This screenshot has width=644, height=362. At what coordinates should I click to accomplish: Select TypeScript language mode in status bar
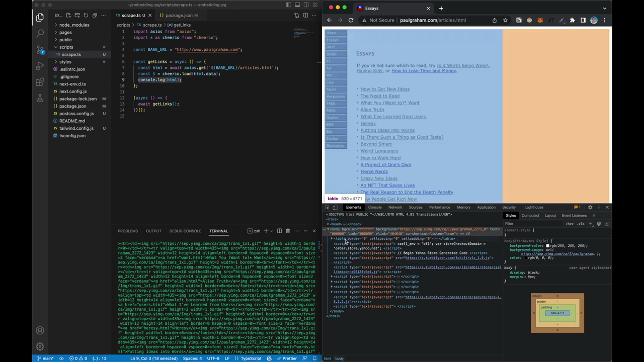click(x=251, y=358)
